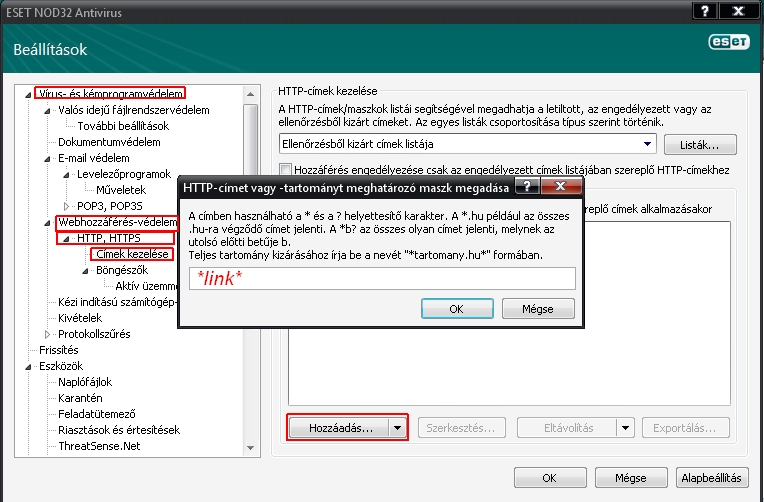
Task: Click the settings tree scrollbar thumb
Action: (x=250, y=139)
